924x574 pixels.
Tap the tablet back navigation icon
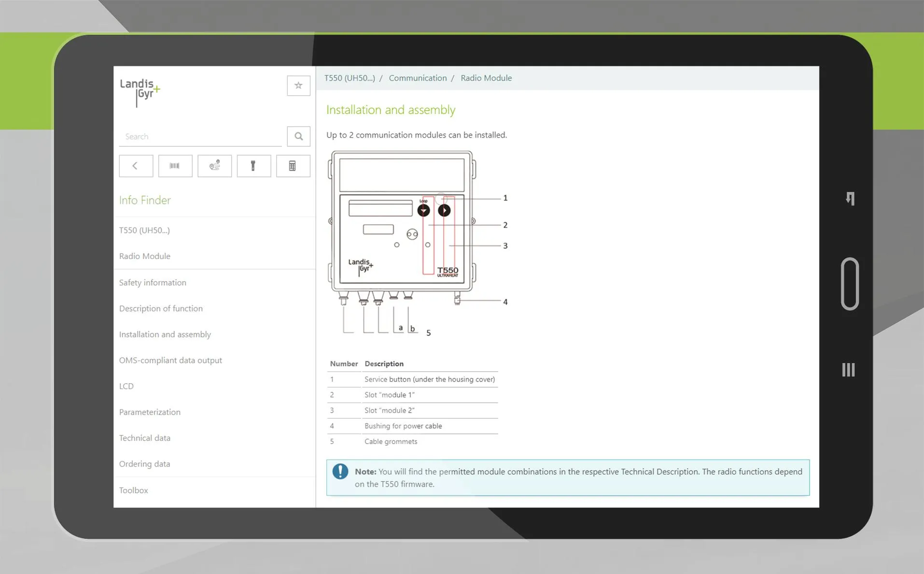pyautogui.click(x=850, y=199)
